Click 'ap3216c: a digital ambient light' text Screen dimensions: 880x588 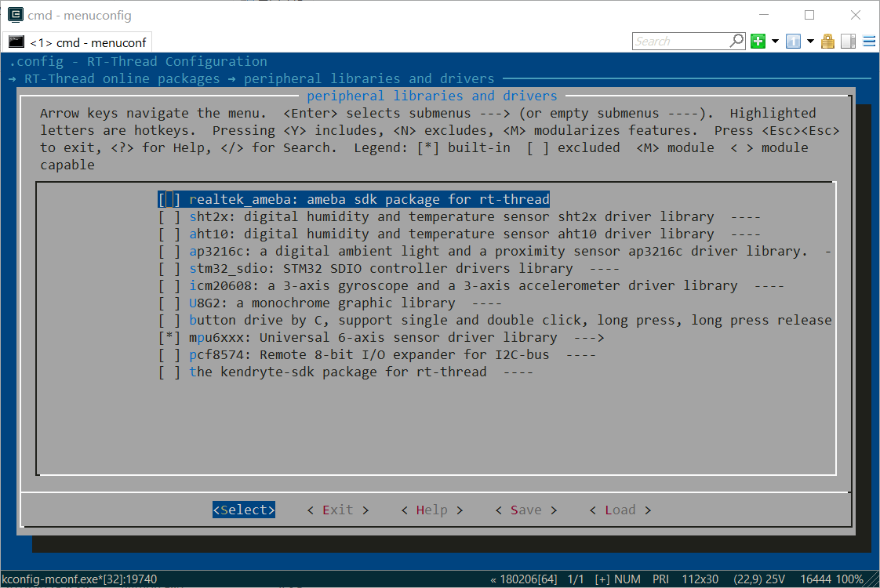[x=498, y=252]
